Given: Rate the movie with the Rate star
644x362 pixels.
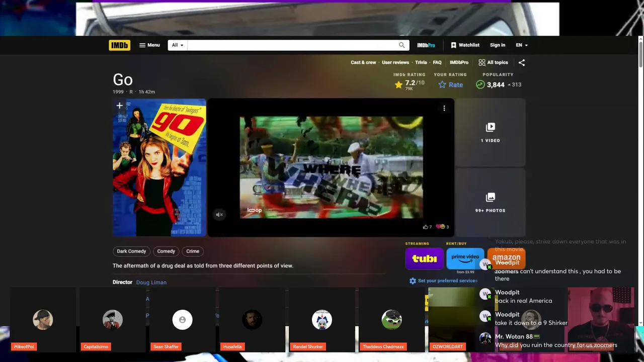Looking at the screenshot, I should coord(450,84).
